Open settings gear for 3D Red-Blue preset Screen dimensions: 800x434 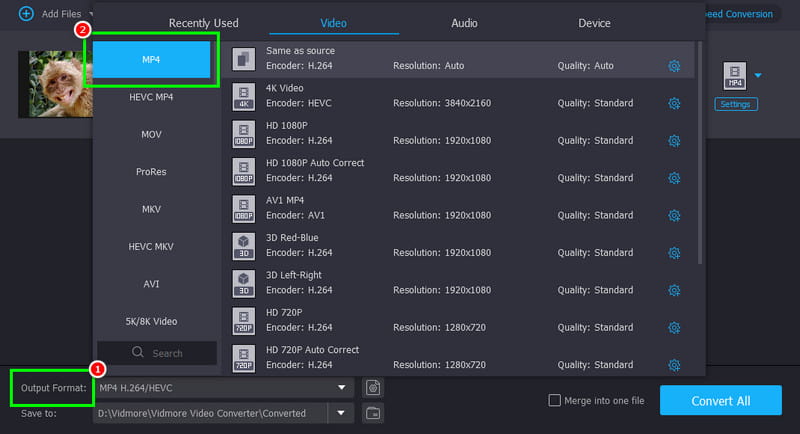tap(674, 253)
